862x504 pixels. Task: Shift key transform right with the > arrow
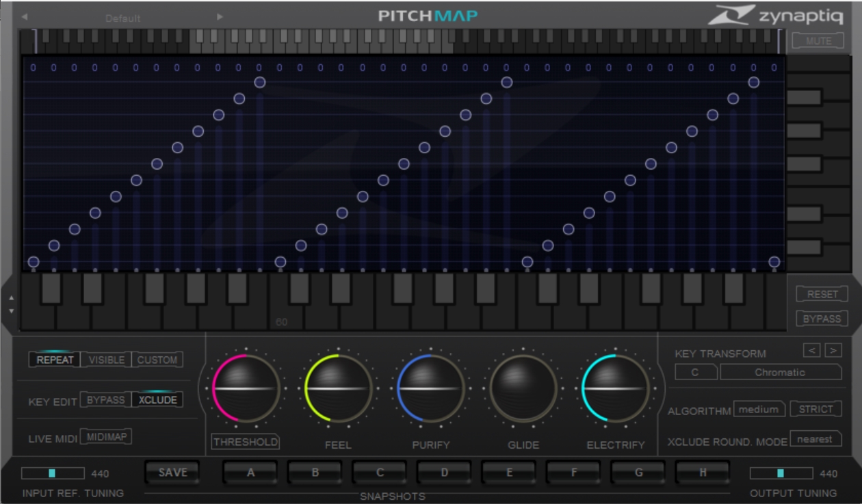pyautogui.click(x=833, y=350)
